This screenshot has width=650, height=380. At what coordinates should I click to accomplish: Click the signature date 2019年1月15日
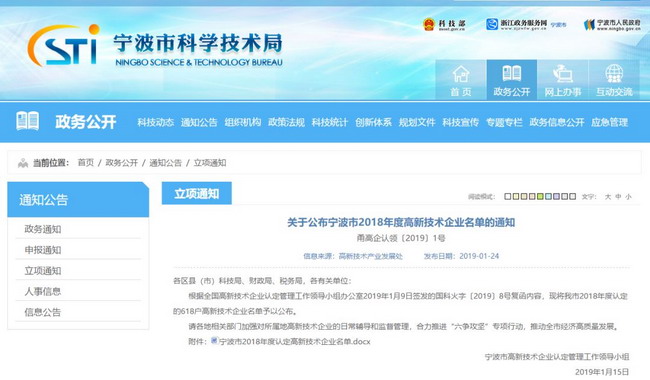602,372
